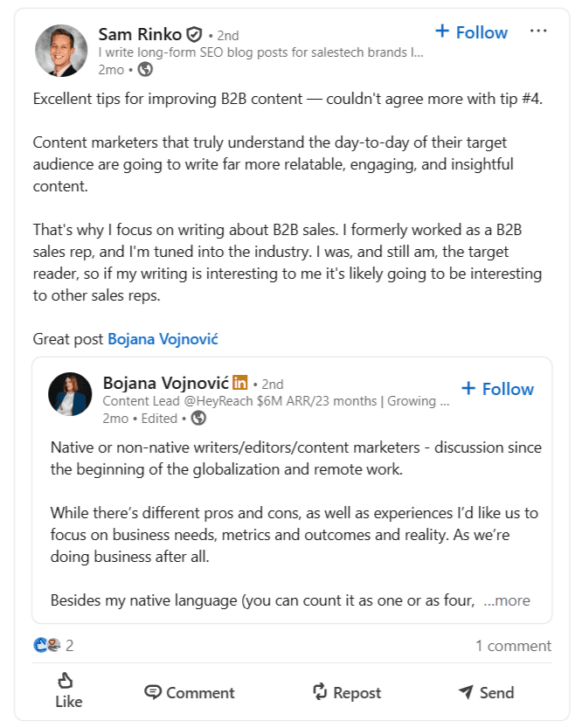Click Bojana Vojnović's profile photo
The width and height of the screenshot is (582, 728).
click(71, 394)
